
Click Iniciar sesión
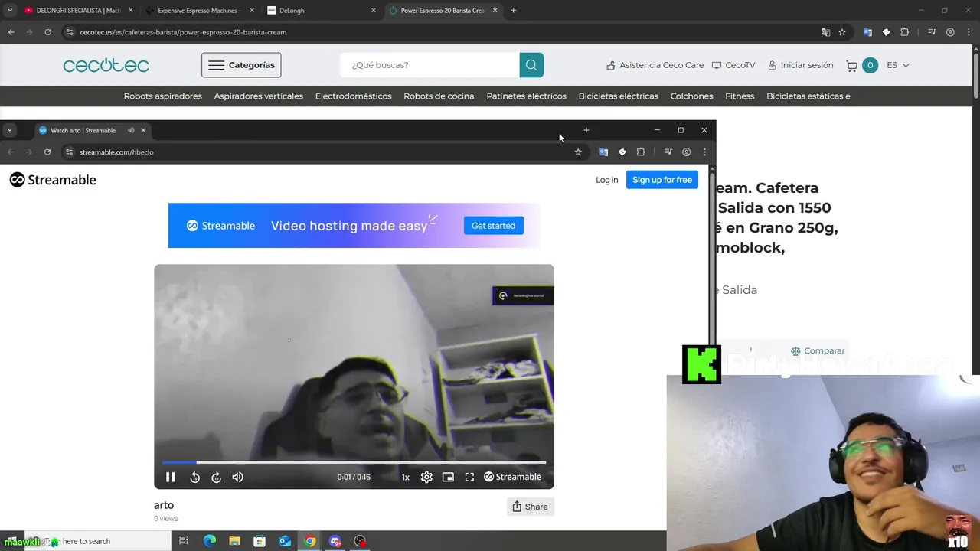click(800, 65)
